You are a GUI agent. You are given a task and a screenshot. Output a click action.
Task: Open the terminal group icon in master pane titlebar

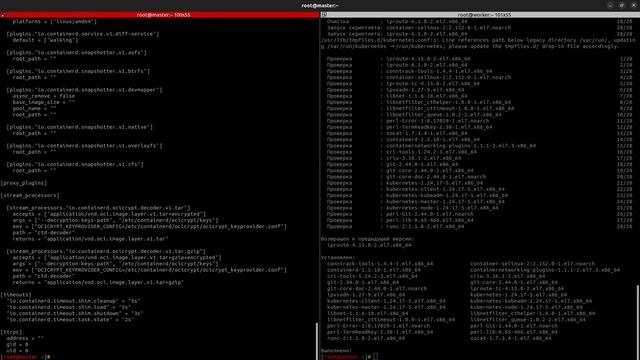[x=3, y=15]
